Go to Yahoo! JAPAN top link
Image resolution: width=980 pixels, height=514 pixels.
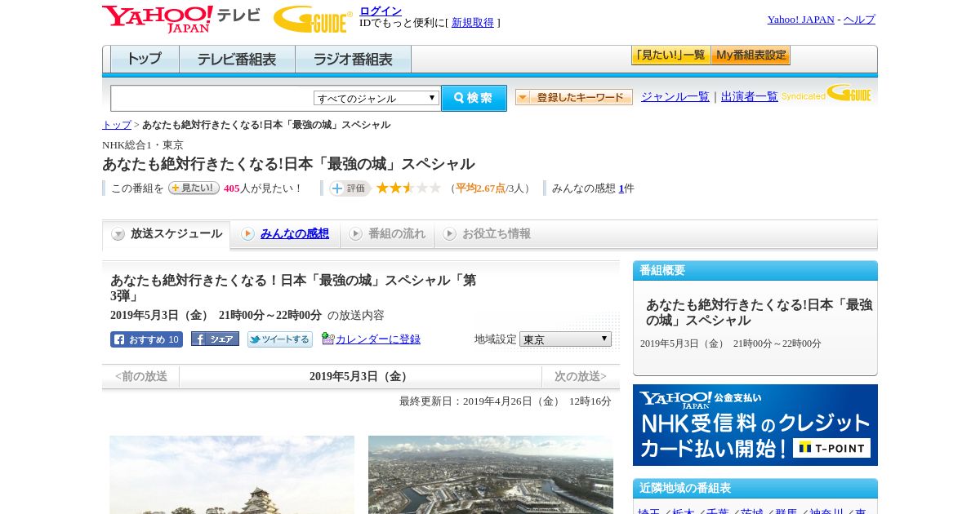tap(800, 20)
